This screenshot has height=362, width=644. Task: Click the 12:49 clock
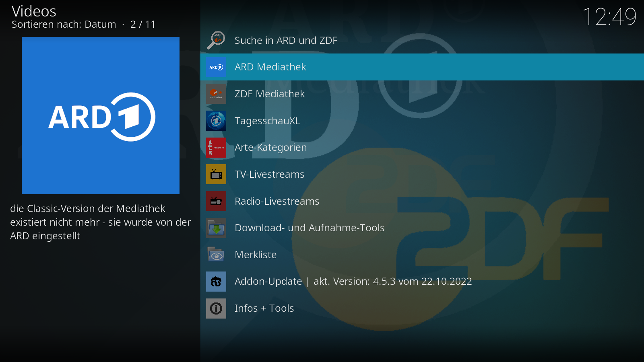click(609, 17)
